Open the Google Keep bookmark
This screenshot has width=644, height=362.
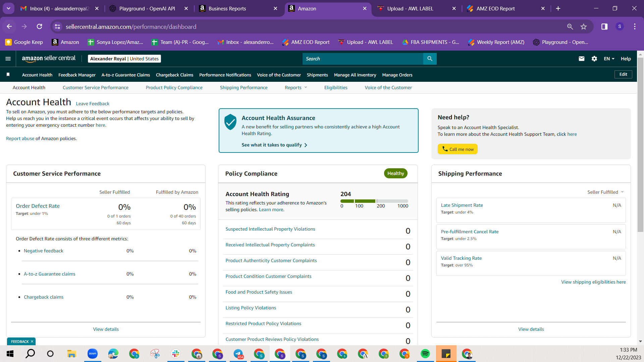click(x=24, y=42)
